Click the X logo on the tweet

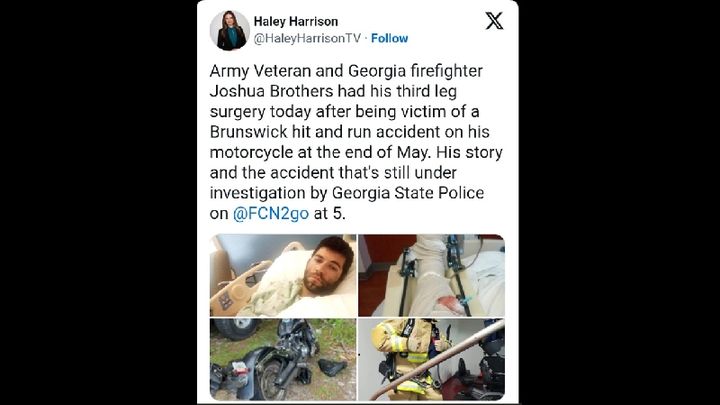[x=494, y=21]
